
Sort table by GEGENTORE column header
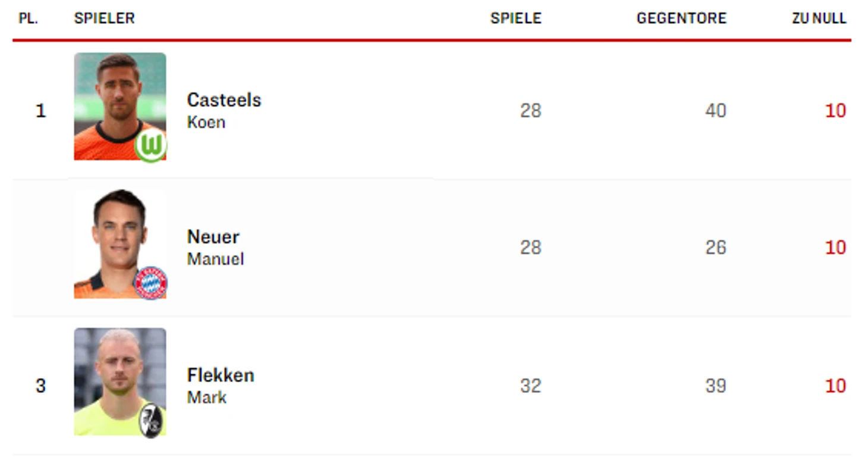click(x=681, y=18)
